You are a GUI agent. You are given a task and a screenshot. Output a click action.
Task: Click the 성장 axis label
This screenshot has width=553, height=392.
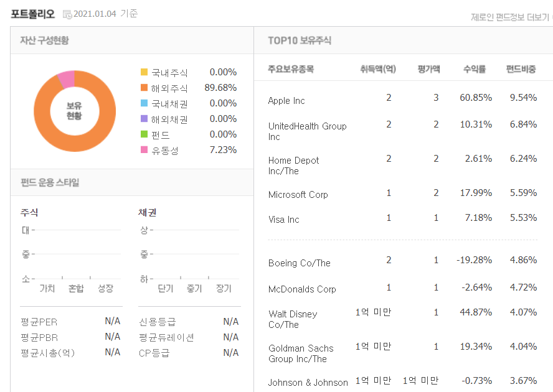105,288
